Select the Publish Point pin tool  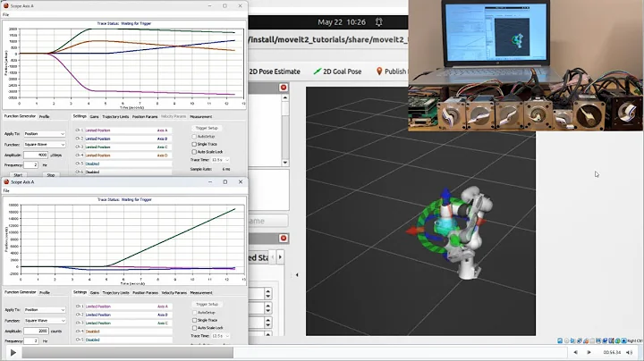(392, 71)
